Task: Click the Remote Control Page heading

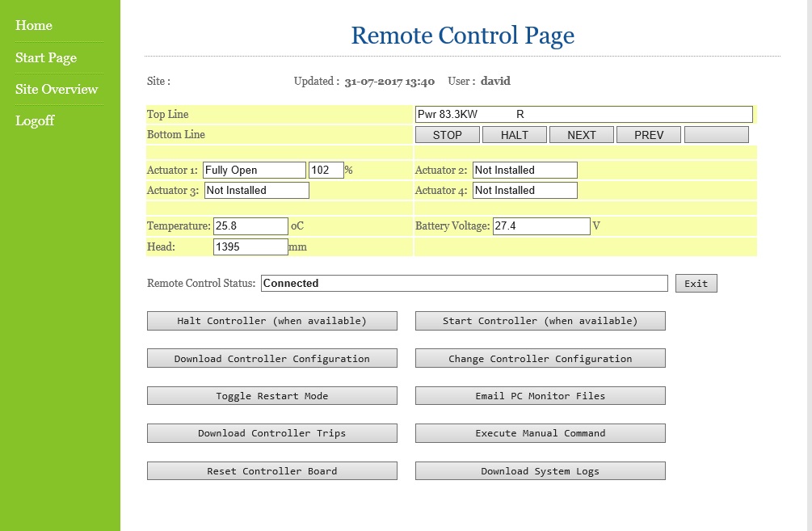Action: (x=462, y=36)
